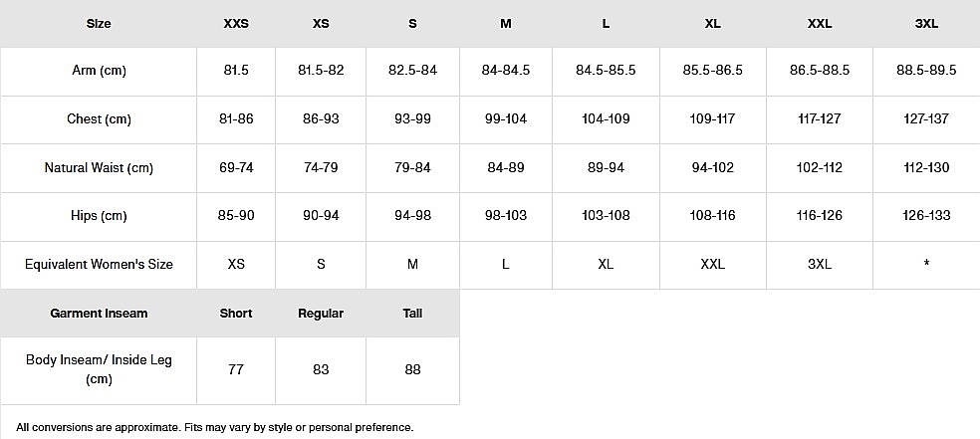Select the 3XL size column header
Image resolution: width=980 pixels, height=439 pixels.
click(x=926, y=23)
